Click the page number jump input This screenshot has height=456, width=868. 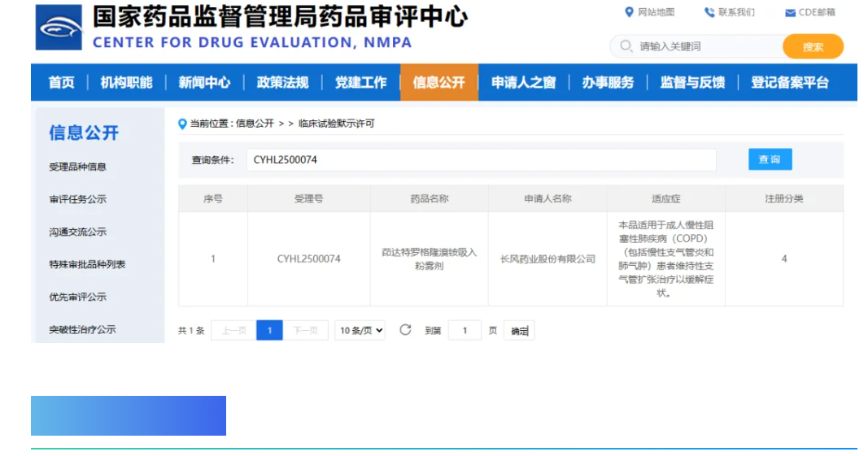pyautogui.click(x=465, y=331)
